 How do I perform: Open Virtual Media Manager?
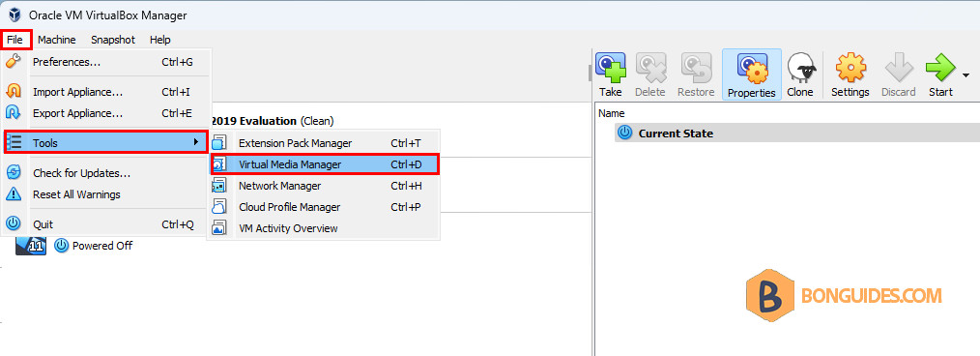tap(324, 164)
